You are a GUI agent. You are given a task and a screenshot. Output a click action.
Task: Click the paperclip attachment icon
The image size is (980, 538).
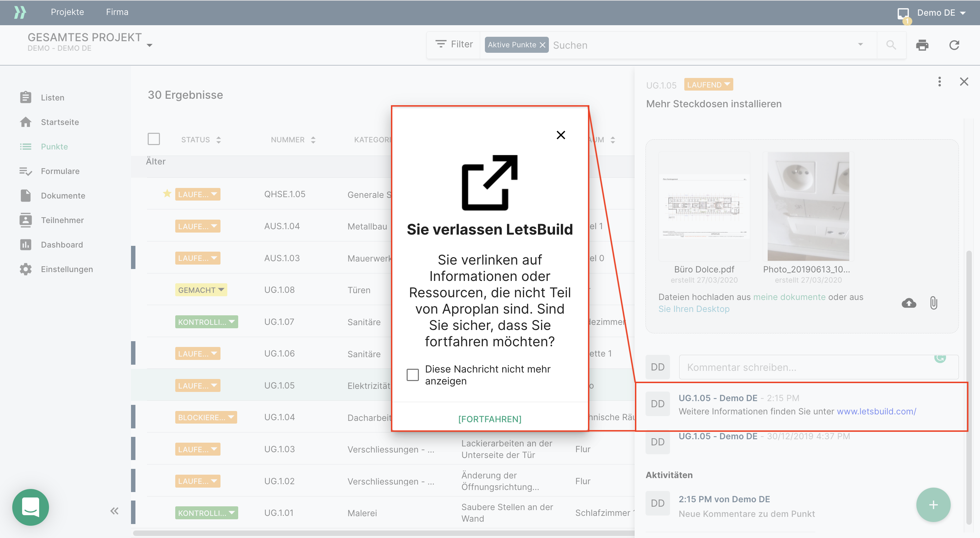[x=934, y=303]
